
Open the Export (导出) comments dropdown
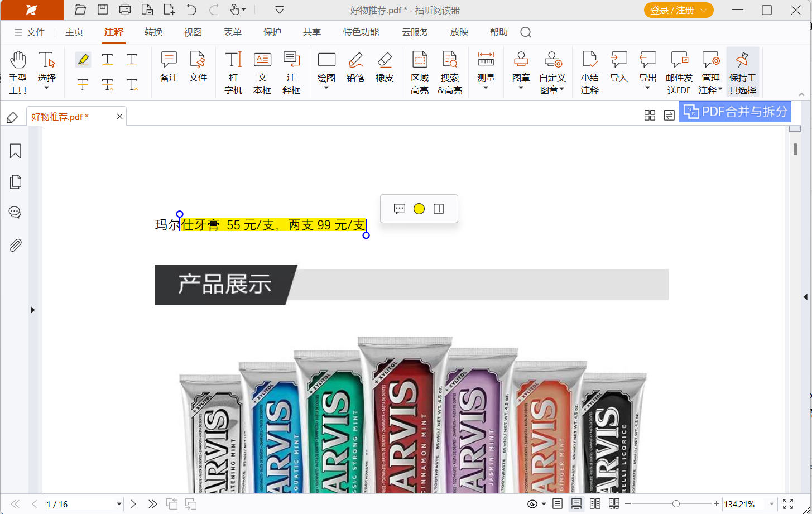[648, 87]
